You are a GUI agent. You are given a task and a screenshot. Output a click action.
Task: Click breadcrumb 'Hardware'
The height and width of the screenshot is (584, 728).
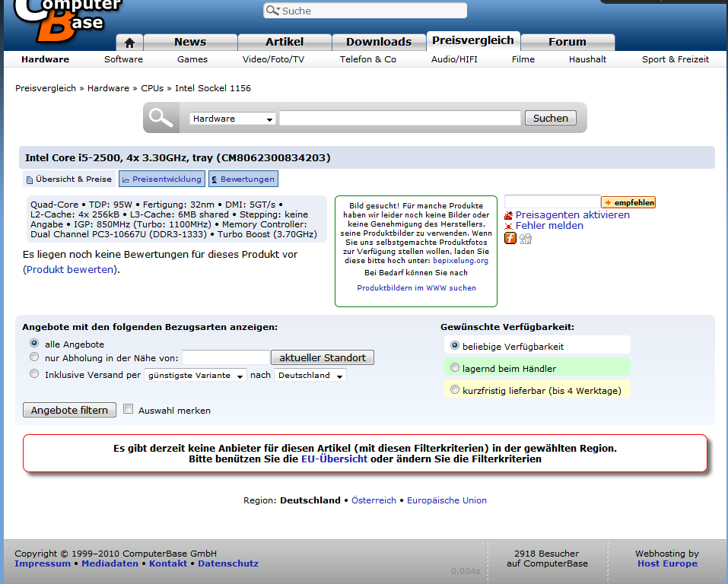[108, 88]
